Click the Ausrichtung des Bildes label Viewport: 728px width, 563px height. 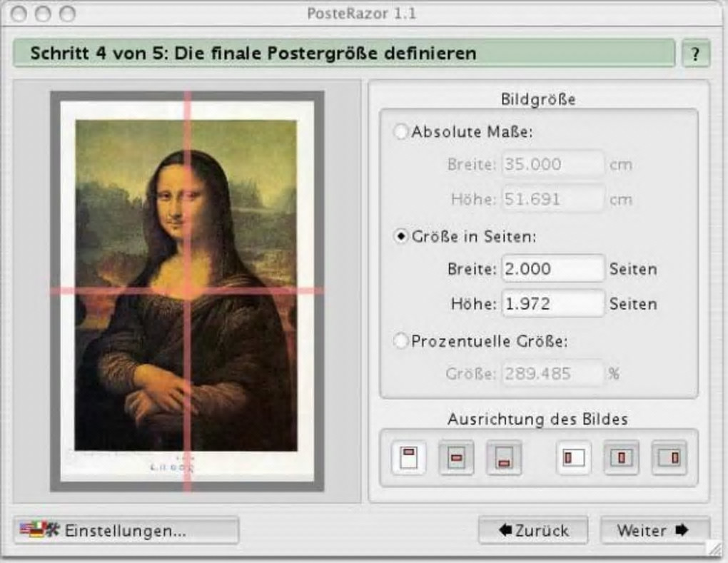pos(537,419)
